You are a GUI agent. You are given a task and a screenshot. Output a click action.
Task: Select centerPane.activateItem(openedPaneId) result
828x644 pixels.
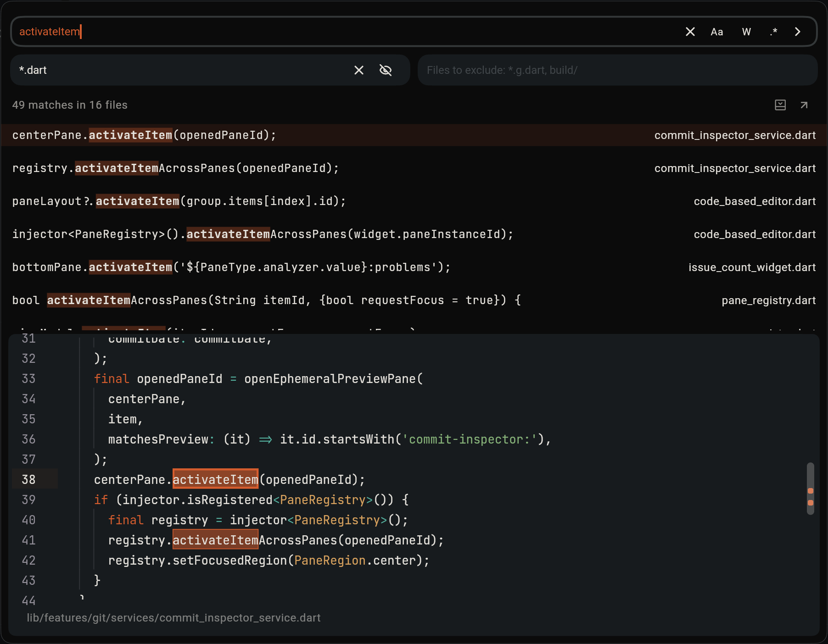tap(414, 135)
